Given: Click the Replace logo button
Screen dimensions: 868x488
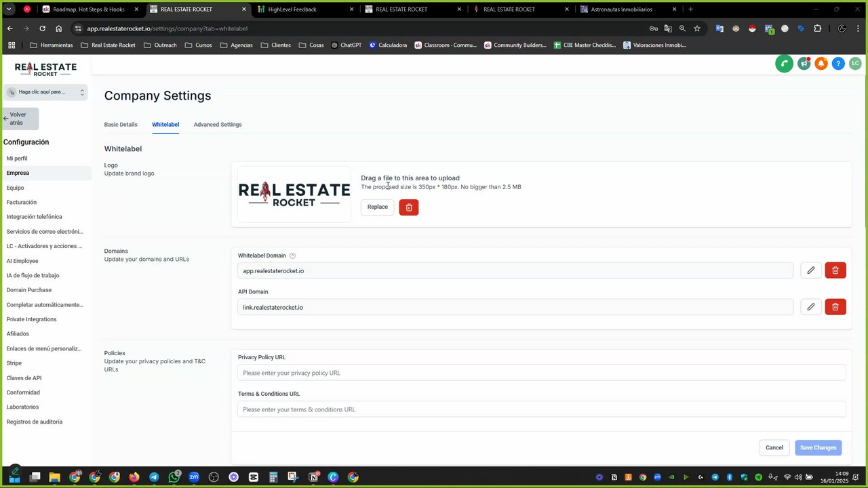Looking at the screenshot, I should point(378,207).
